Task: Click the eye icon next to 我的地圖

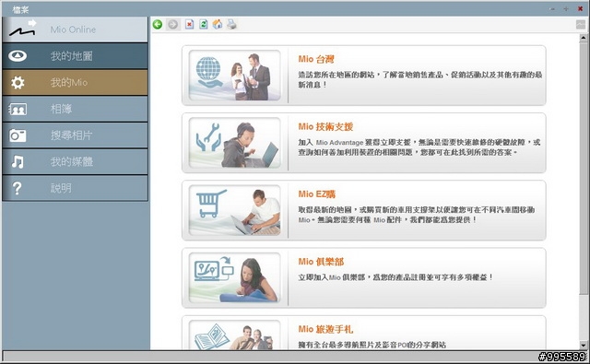Action: 18,56
